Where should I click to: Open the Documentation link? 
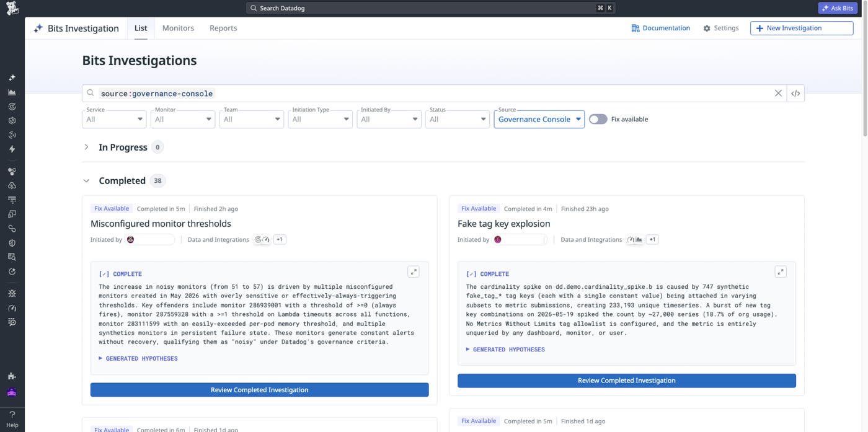click(x=660, y=28)
